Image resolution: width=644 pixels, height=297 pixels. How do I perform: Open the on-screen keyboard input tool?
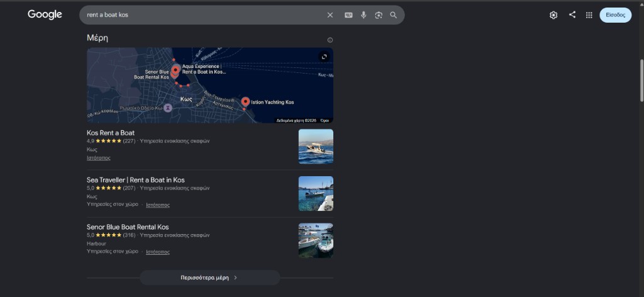(348, 15)
